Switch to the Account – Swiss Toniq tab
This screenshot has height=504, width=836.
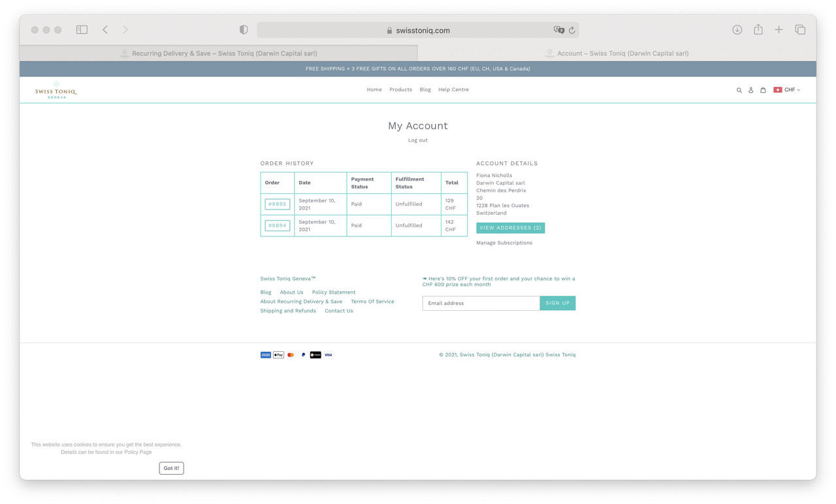tap(617, 54)
